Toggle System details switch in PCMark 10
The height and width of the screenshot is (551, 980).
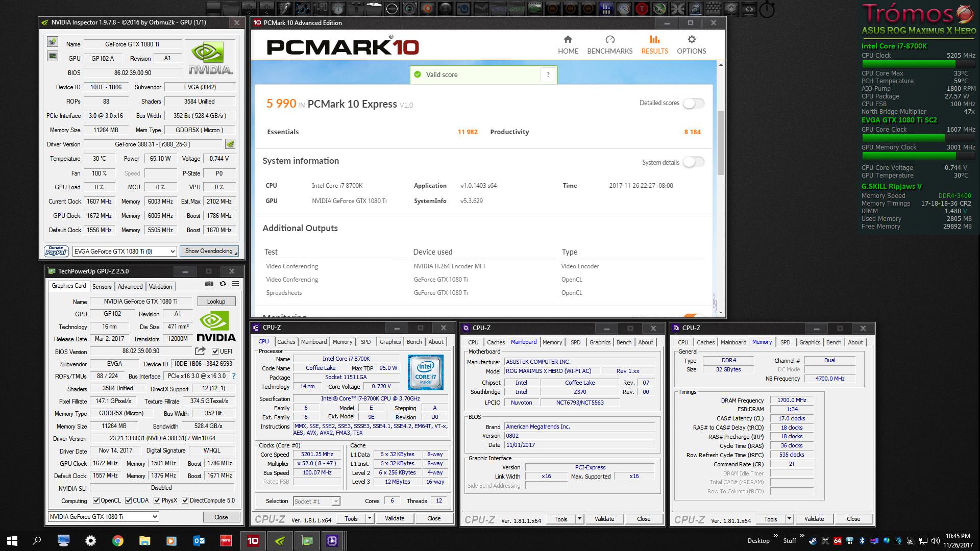pos(694,162)
